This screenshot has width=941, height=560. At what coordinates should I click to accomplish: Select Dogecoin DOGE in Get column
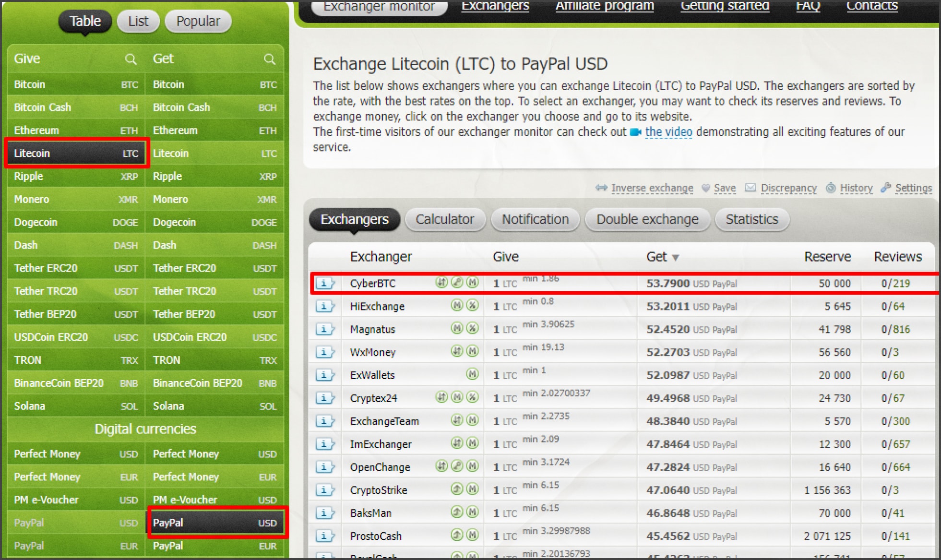click(x=214, y=222)
